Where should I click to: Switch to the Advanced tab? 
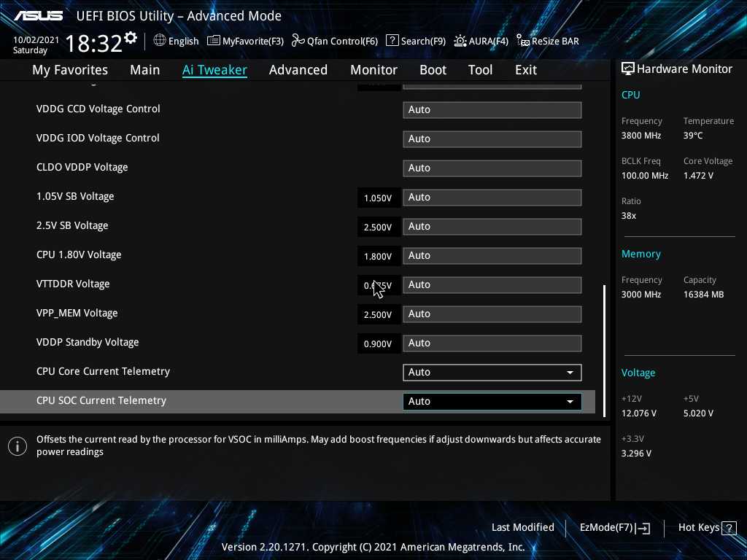pyautogui.click(x=298, y=70)
